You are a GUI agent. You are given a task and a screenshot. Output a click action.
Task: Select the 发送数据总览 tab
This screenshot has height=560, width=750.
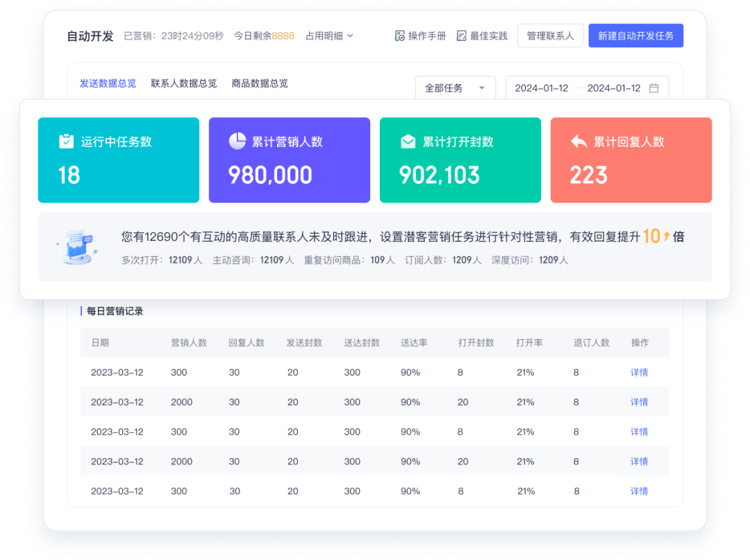(x=108, y=83)
